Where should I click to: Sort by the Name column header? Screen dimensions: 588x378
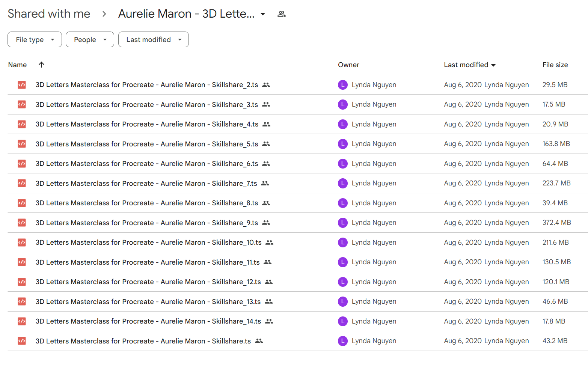coord(17,65)
